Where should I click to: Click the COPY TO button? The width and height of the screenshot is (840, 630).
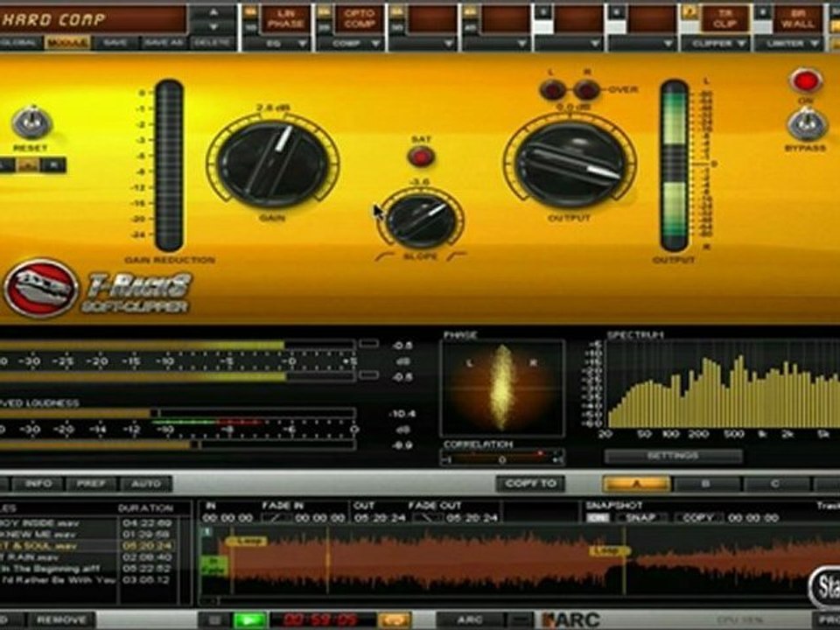point(531,484)
